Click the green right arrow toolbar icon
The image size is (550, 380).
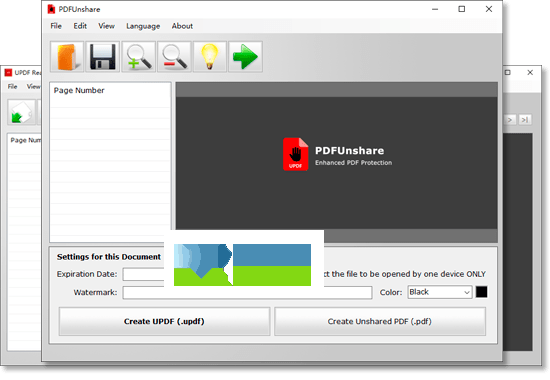click(245, 56)
